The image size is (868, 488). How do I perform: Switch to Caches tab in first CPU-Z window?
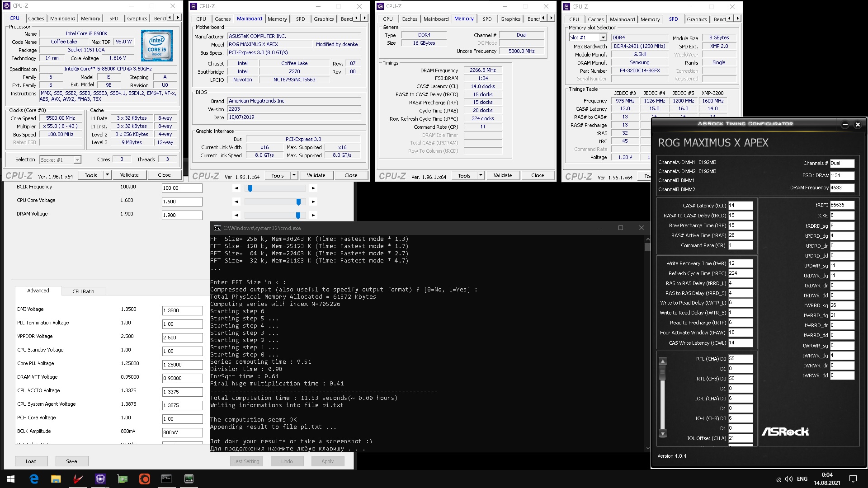(36, 19)
